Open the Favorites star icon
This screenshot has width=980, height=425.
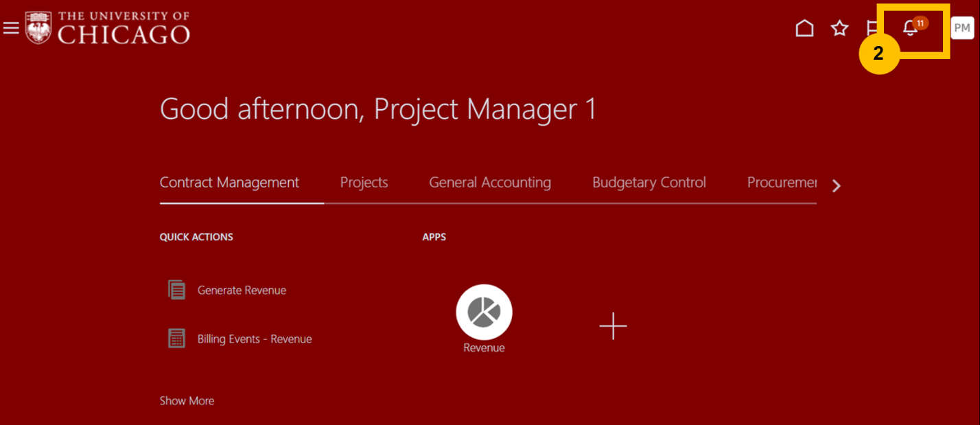[x=839, y=28]
